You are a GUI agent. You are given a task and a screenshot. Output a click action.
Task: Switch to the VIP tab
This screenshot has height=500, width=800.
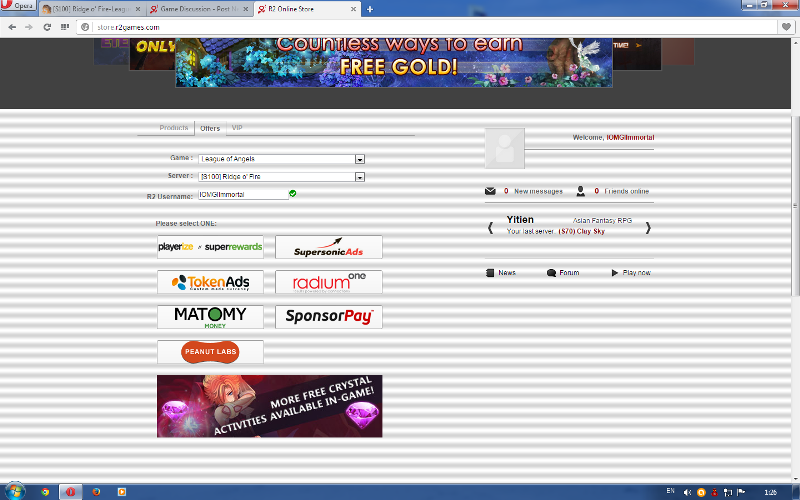[x=237, y=128]
